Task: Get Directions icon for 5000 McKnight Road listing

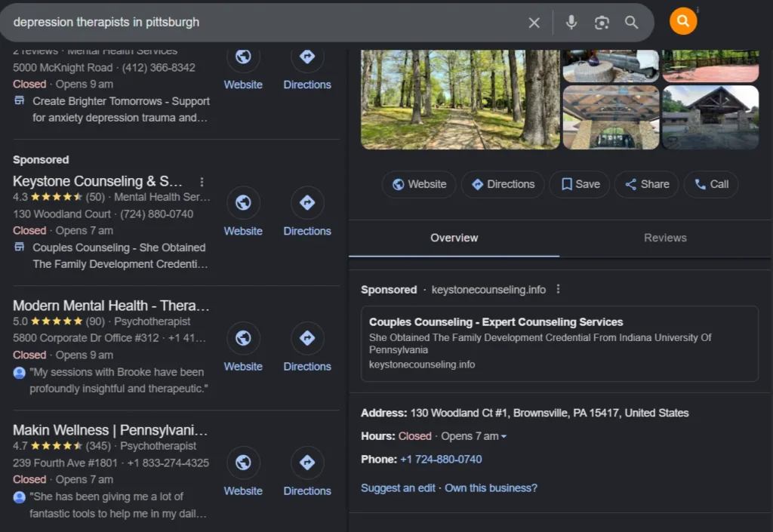Action: (307, 58)
